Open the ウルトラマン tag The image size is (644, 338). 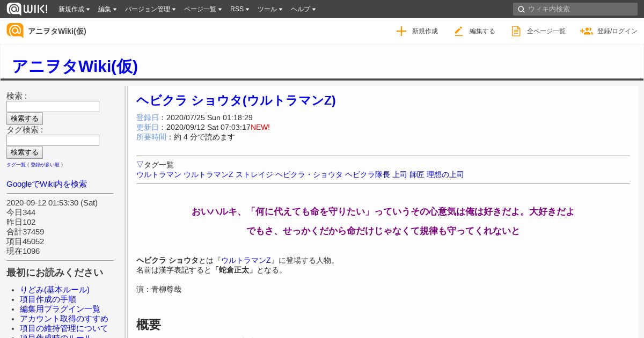(159, 174)
